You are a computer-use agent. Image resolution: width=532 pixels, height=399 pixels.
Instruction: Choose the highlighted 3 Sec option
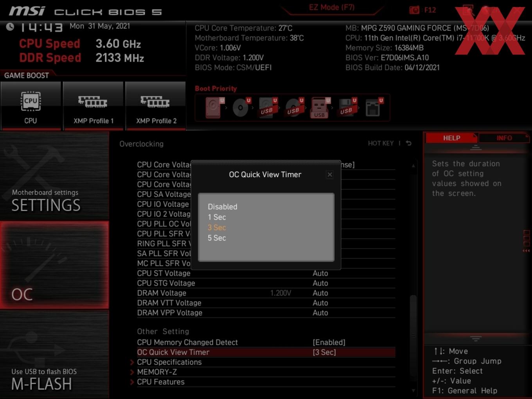(x=217, y=228)
